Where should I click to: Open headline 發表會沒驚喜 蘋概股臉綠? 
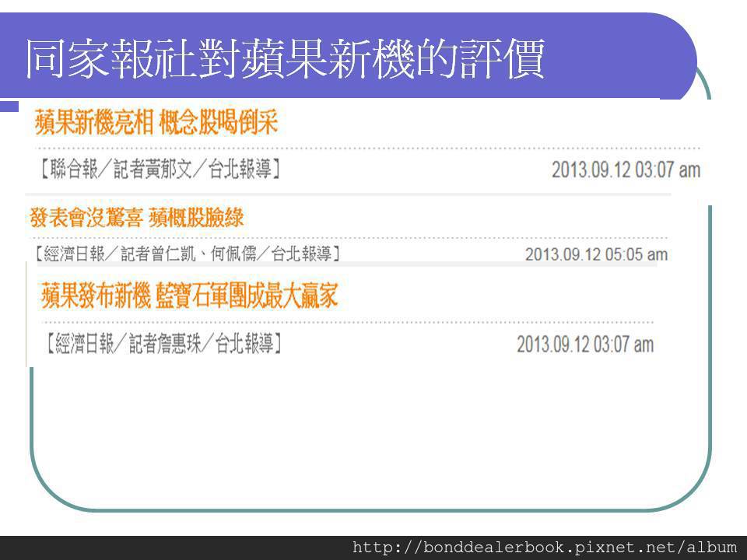coord(137,218)
